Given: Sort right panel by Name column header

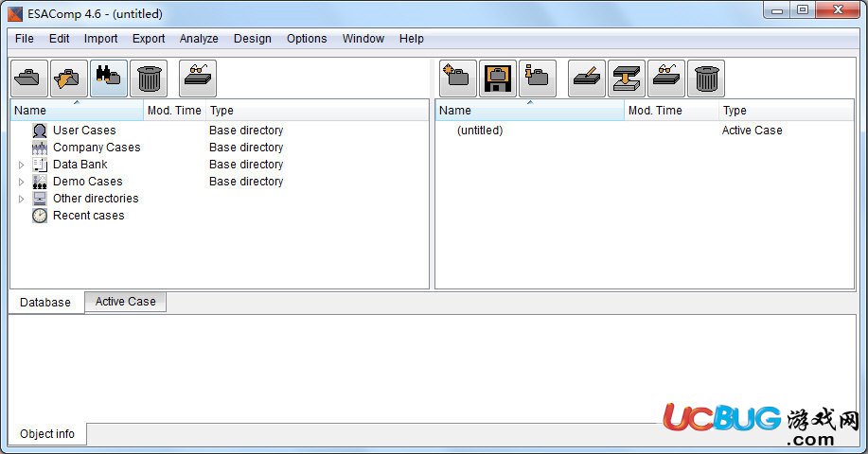Looking at the screenshot, I should [x=530, y=111].
